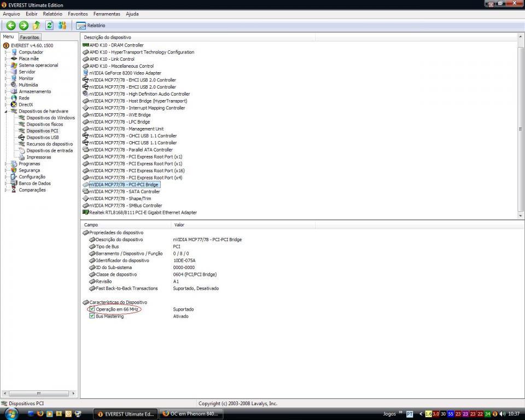Select the DirectX item in the tree
This screenshot has width=525, height=420.
tap(26, 104)
